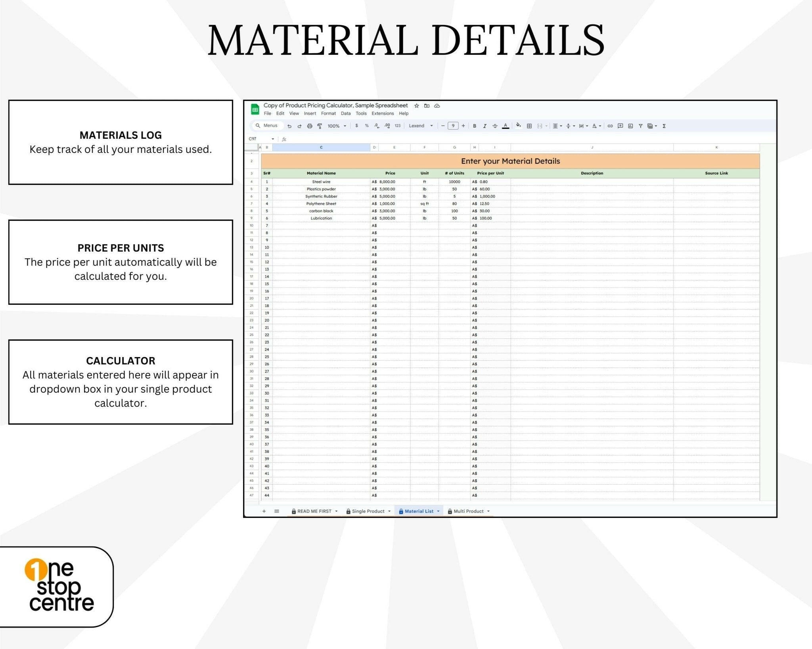The width and height of the screenshot is (812, 649).
Task: Click the Print icon
Action: 309,126
